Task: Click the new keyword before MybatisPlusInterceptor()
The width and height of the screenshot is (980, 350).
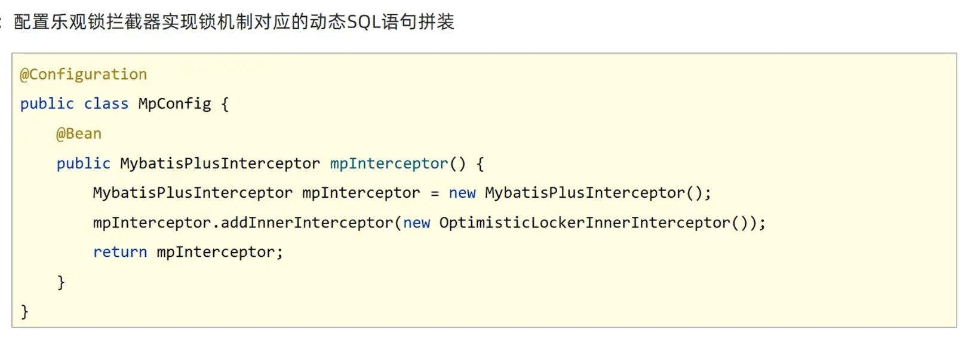Action: pyautogui.click(x=462, y=193)
